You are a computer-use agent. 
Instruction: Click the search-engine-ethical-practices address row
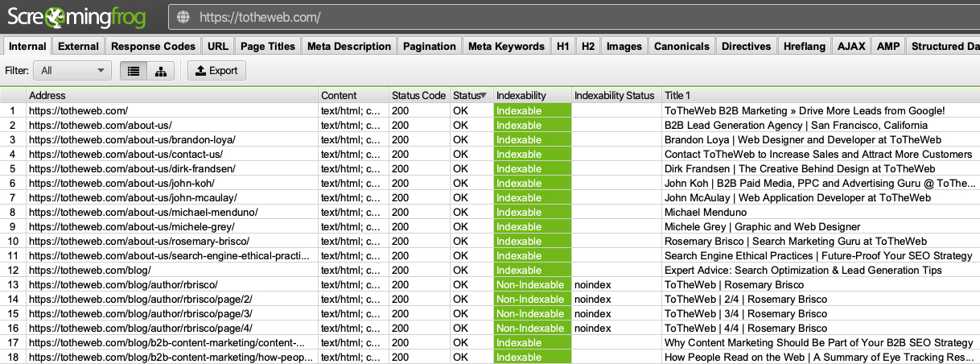pyautogui.click(x=172, y=255)
